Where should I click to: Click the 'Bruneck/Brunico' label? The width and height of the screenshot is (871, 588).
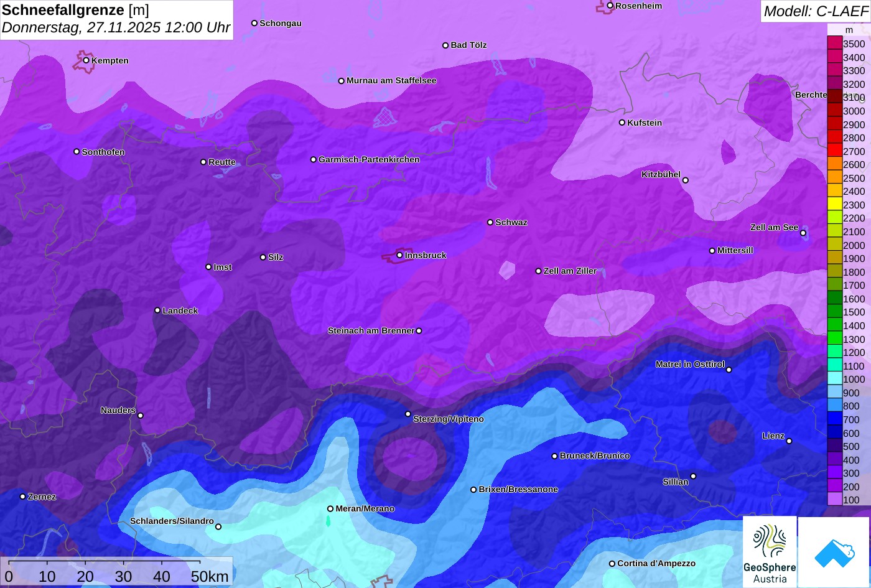click(x=595, y=455)
